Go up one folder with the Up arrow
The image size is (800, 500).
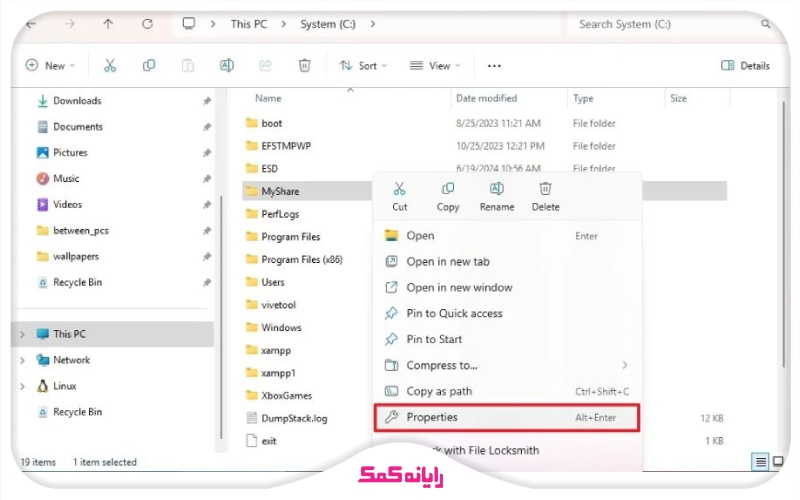108,23
